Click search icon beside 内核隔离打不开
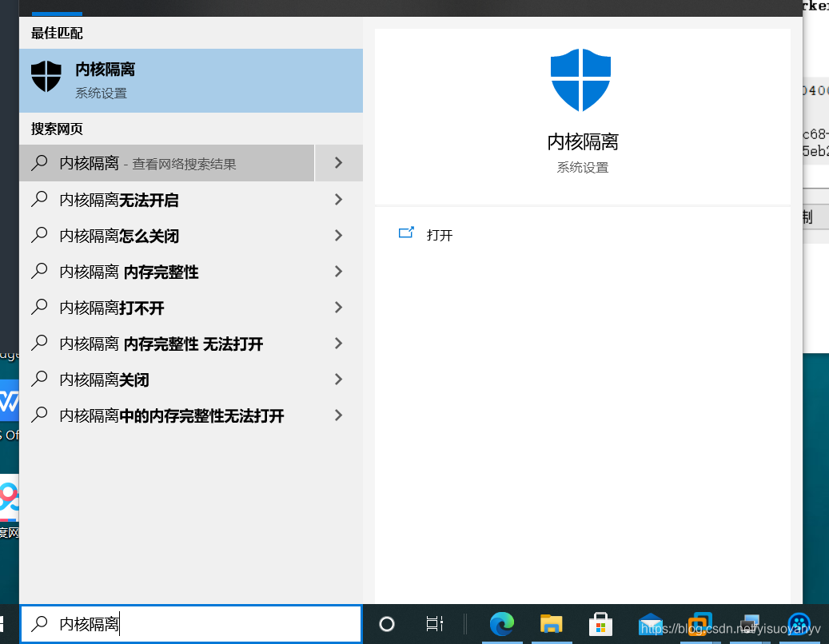Viewport: 829px width, 644px height. click(x=39, y=307)
